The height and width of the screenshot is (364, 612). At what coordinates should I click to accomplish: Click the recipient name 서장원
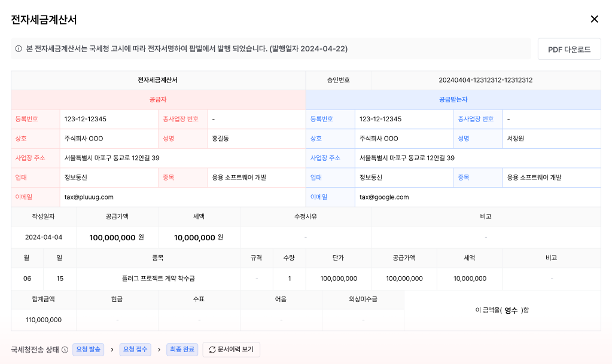[x=516, y=139]
